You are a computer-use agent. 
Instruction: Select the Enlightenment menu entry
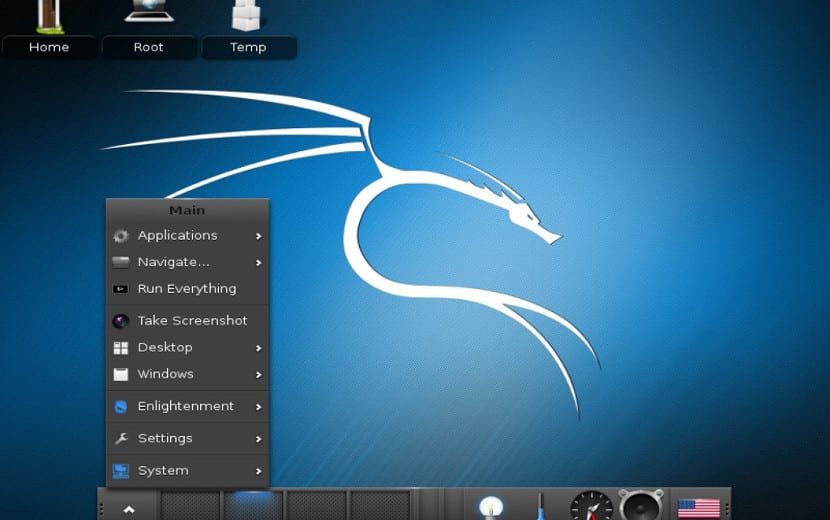(x=188, y=407)
